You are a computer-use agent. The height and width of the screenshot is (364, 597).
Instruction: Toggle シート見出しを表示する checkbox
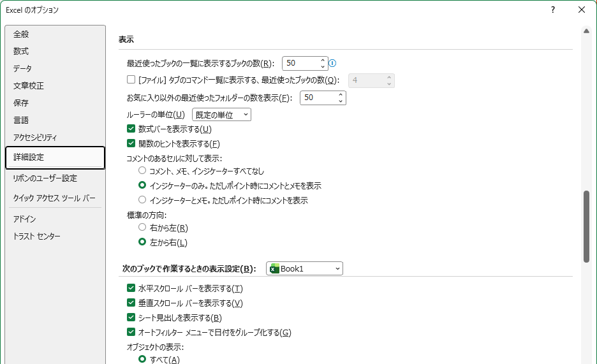click(x=131, y=317)
